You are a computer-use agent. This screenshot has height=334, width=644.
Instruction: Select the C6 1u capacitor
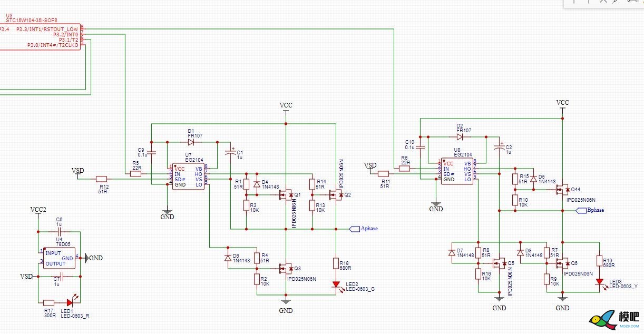59,231
